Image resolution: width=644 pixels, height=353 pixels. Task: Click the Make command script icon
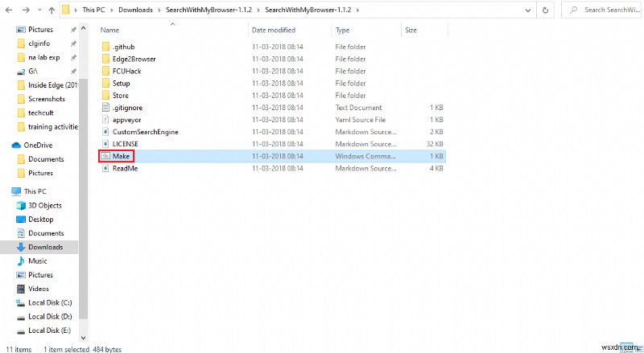(105, 156)
